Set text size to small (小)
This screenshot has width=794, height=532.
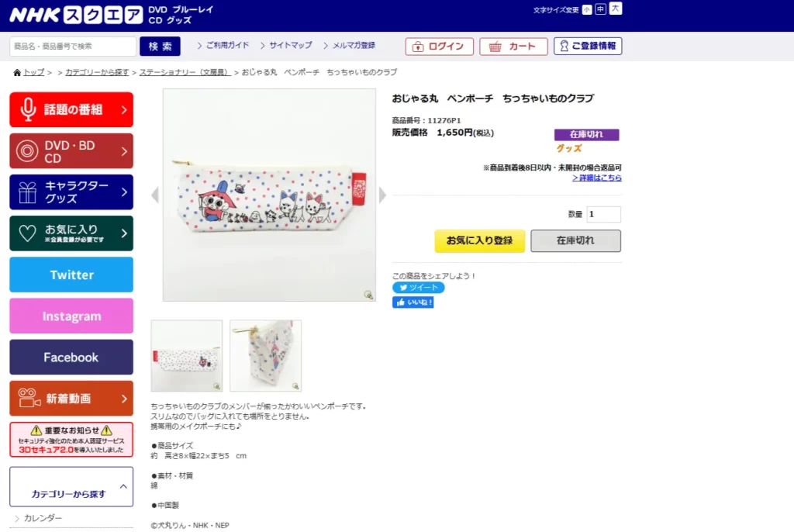[x=587, y=9]
